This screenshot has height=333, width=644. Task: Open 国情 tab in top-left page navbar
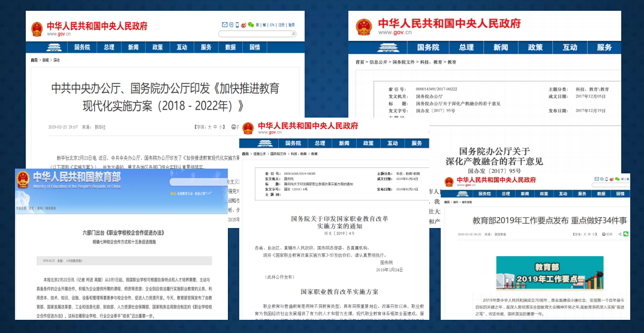click(x=254, y=47)
